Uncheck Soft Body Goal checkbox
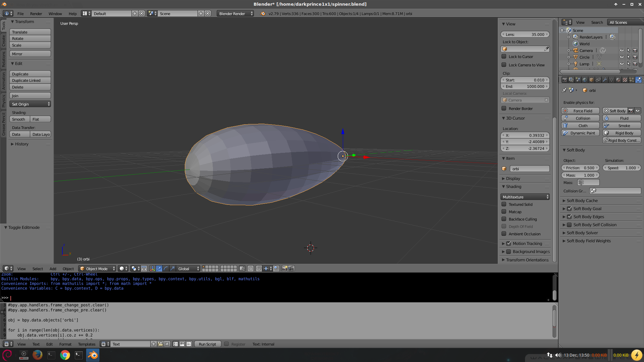 569,208
